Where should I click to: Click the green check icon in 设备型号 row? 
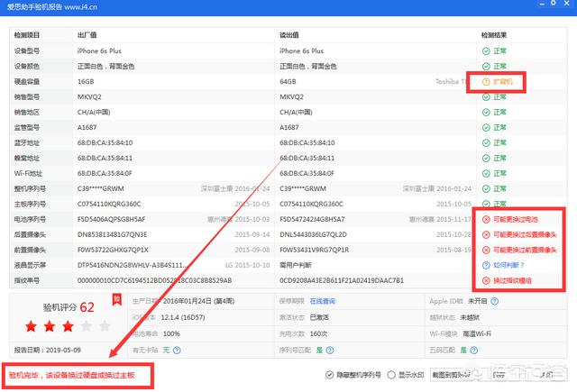tap(486, 51)
